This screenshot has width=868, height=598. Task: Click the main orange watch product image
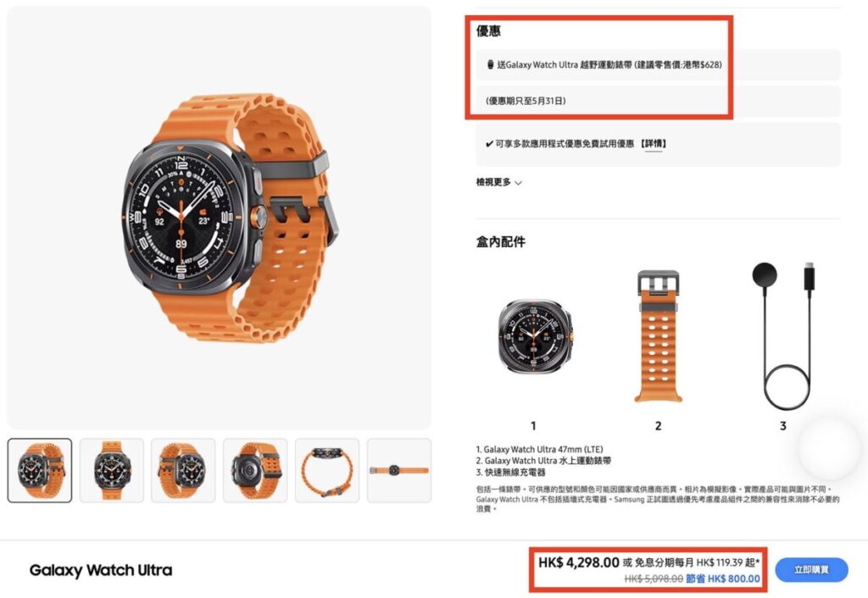pos(220,218)
